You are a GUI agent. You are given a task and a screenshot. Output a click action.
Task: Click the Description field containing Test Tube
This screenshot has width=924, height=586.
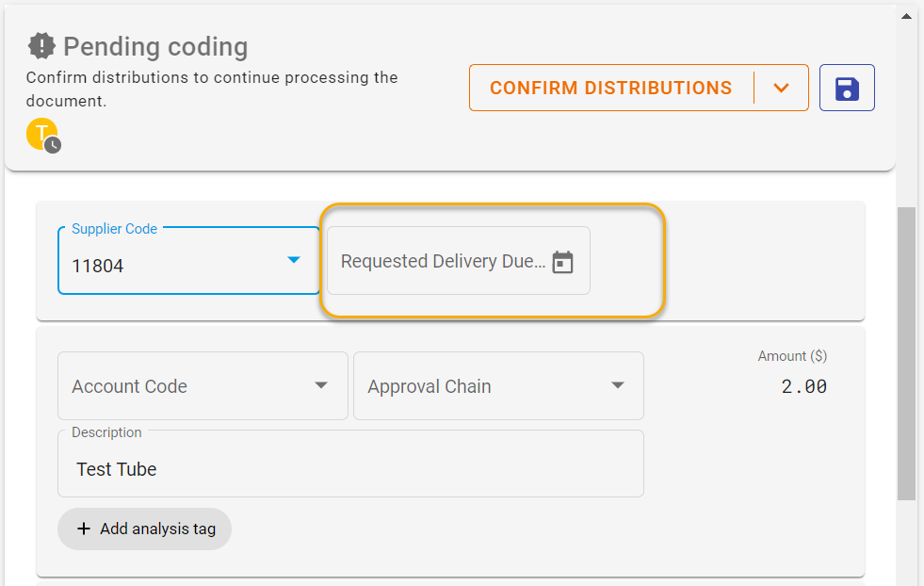tap(350, 469)
